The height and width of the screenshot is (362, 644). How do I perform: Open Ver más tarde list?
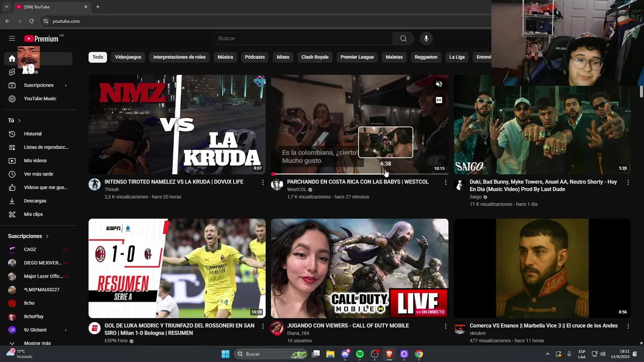coord(38,174)
